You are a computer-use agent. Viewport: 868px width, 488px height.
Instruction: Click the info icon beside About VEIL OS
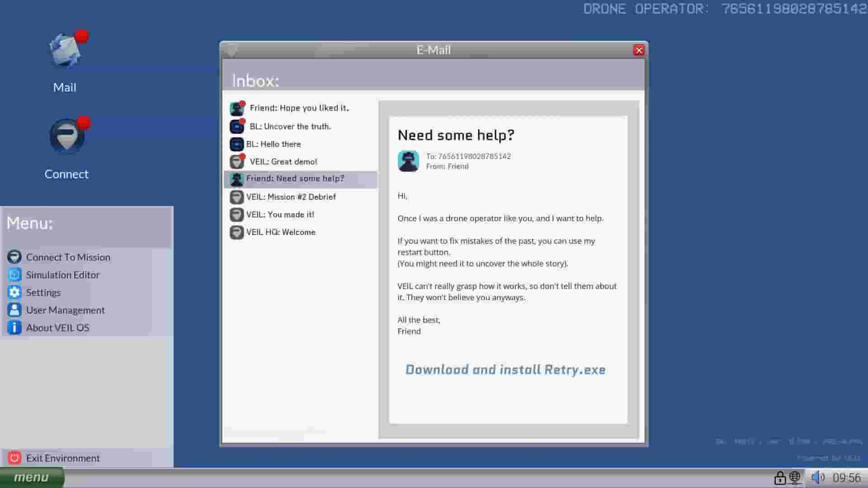[14, 328]
